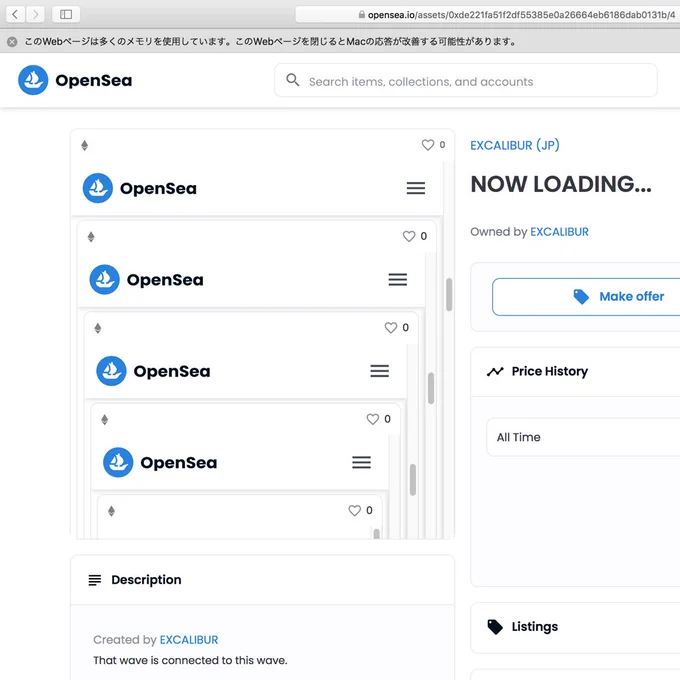Screen dimensions: 680x680
Task: Click the Make offer button
Action: click(586, 297)
